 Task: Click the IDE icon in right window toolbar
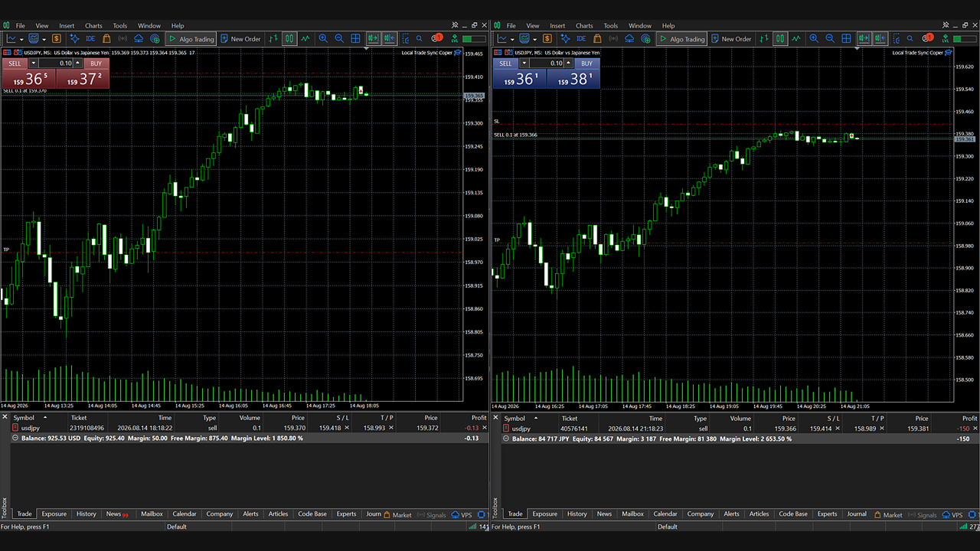click(x=581, y=38)
